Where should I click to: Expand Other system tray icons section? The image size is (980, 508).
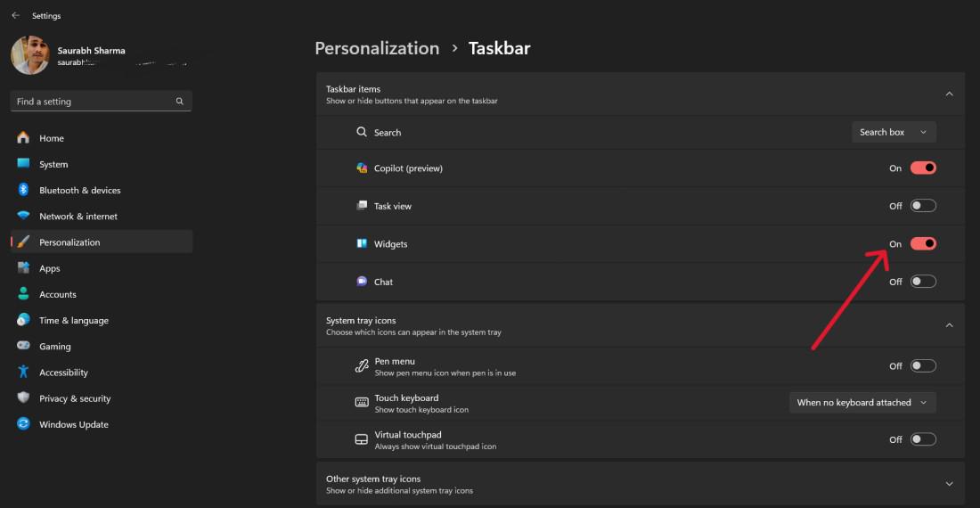coord(949,484)
